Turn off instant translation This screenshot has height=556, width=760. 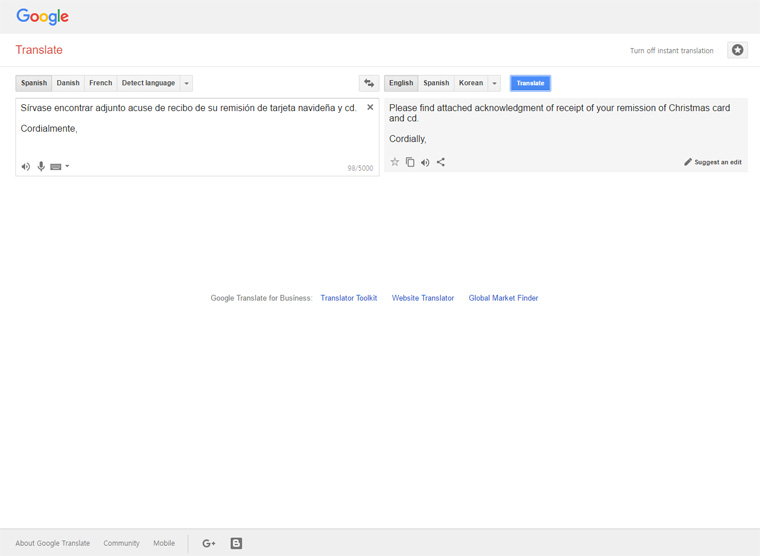pyautogui.click(x=672, y=50)
